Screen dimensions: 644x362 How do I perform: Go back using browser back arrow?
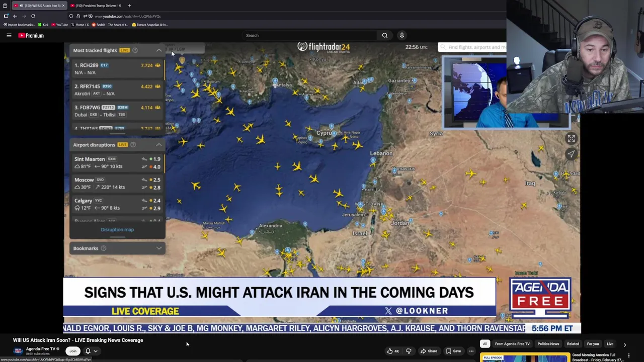click(x=15, y=16)
